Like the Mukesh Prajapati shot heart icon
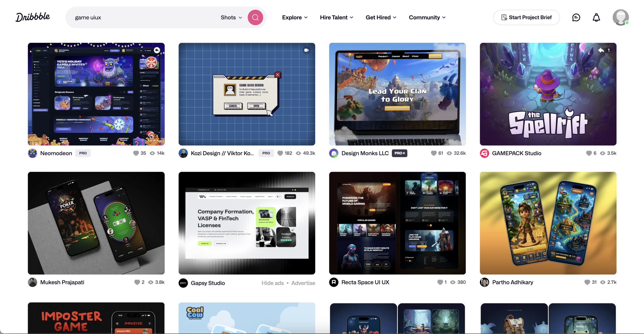644x334 pixels. tap(137, 282)
